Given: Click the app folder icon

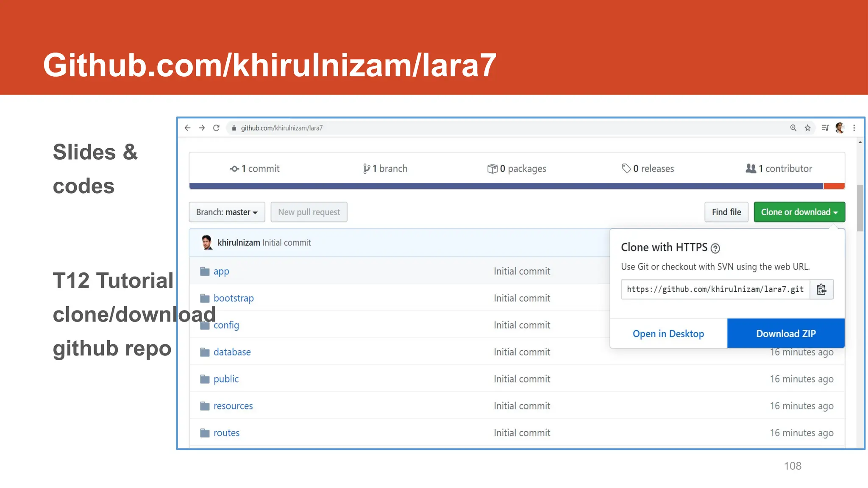Looking at the screenshot, I should coord(205,271).
